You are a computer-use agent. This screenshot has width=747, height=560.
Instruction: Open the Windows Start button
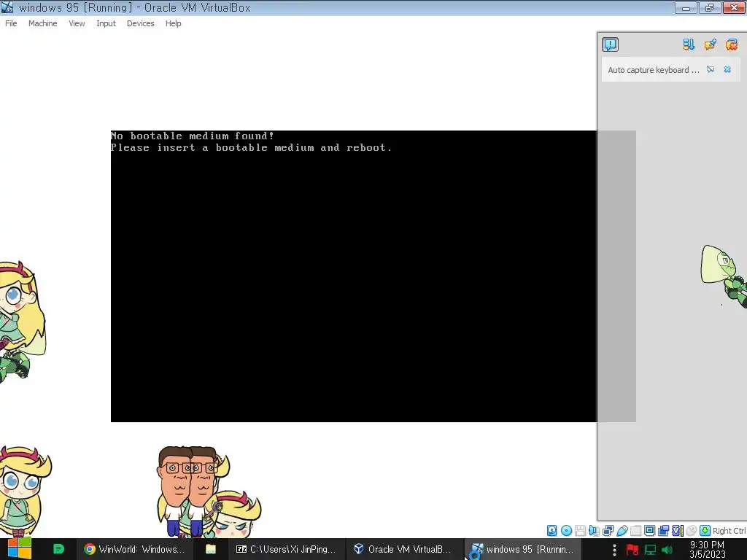click(x=19, y=549)
